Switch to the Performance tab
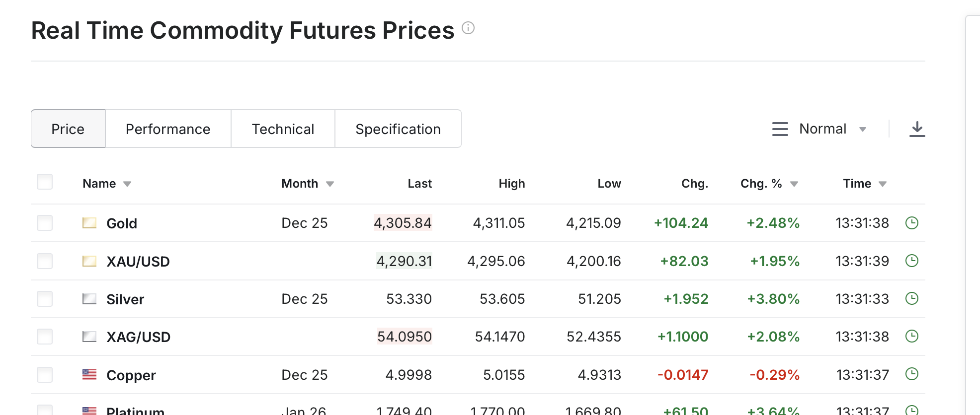 (168, 129)
